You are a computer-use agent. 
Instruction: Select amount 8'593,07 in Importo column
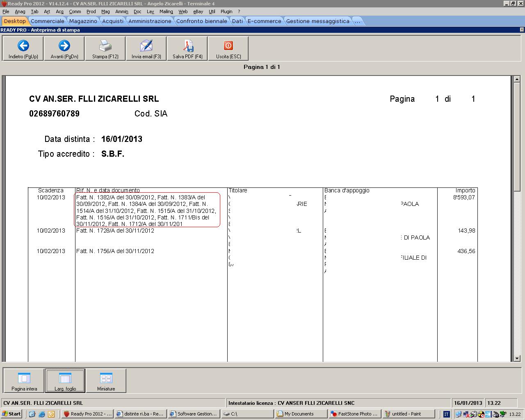tap(464, 197)
